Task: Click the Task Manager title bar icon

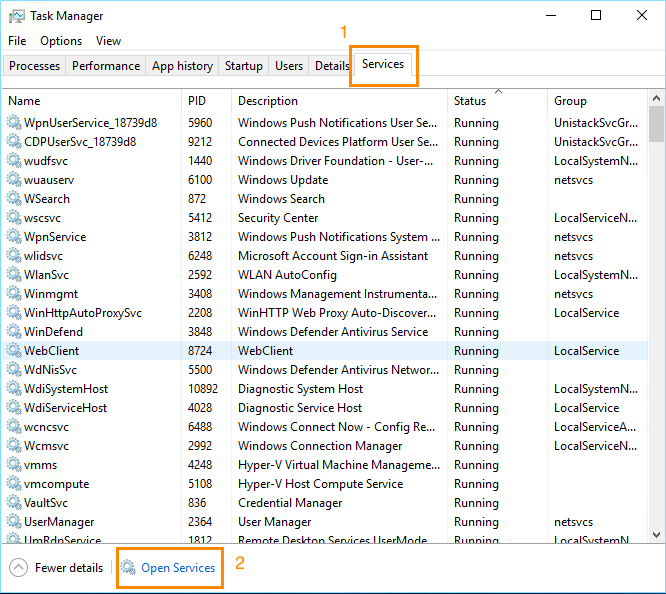Action: coord(17,16)
